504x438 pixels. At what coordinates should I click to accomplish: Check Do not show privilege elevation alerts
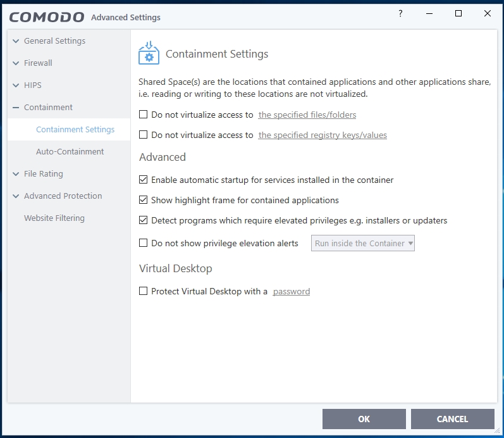click(x=144, y=243)
